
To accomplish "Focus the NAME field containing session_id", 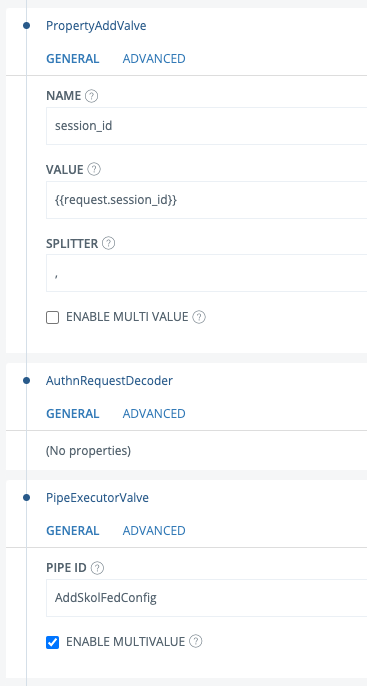I will 206,126.
